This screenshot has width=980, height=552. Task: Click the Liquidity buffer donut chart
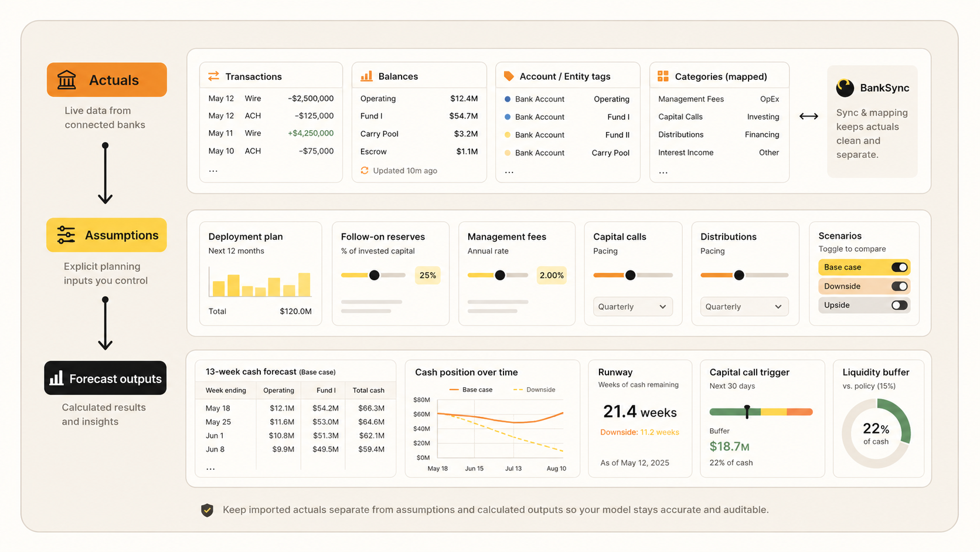[x=876, y=434]
